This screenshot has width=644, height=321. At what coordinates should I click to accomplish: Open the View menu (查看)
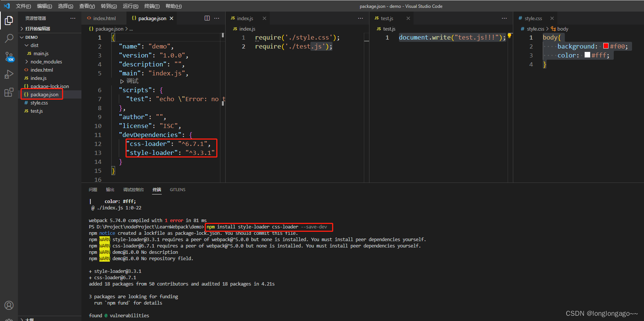tap(87, 6)
